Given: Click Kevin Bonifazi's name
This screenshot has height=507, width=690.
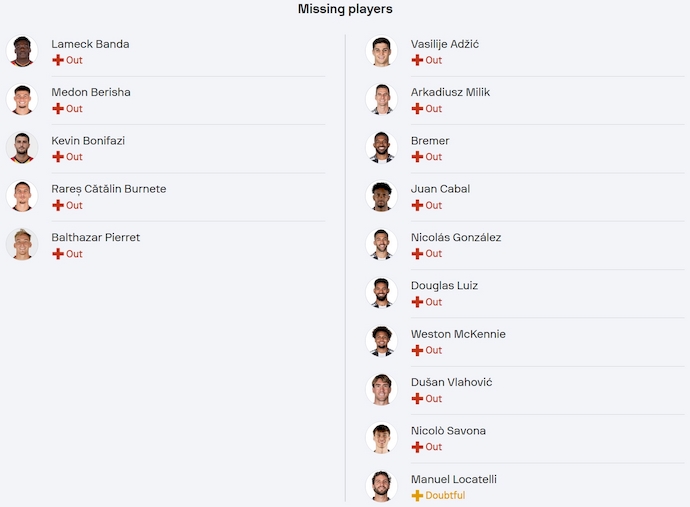Looking at the screenshot, I should (88, 141).
